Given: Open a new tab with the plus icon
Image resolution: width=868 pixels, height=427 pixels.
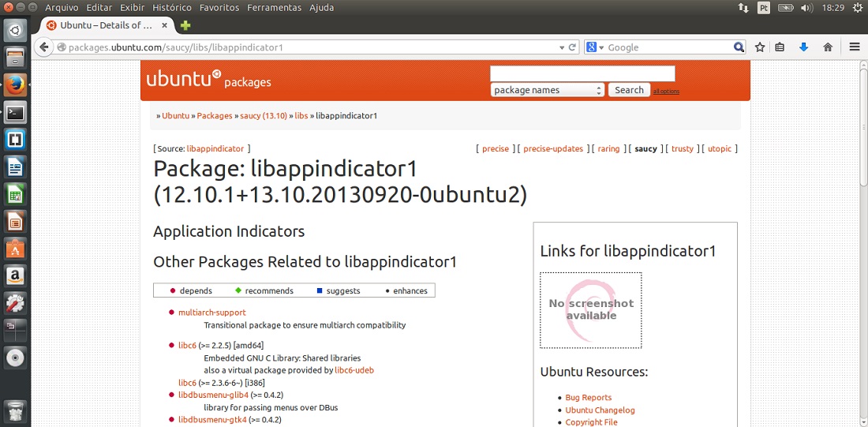Looking at the screenshot, I should point(185,25).
